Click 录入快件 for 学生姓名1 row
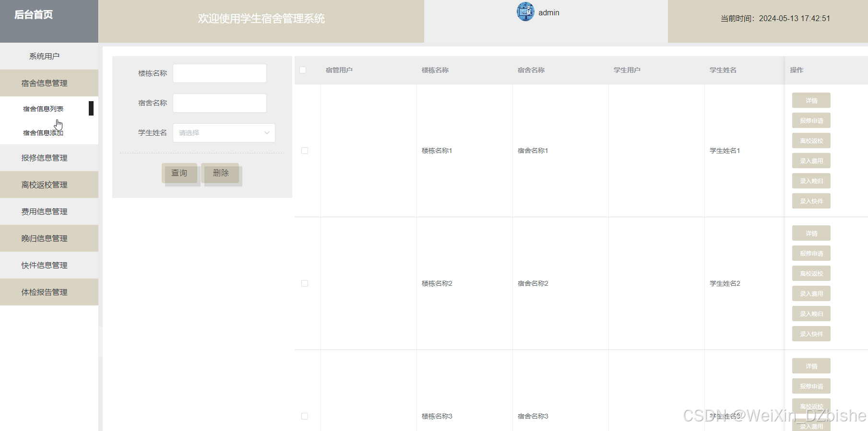 [811, 201]
